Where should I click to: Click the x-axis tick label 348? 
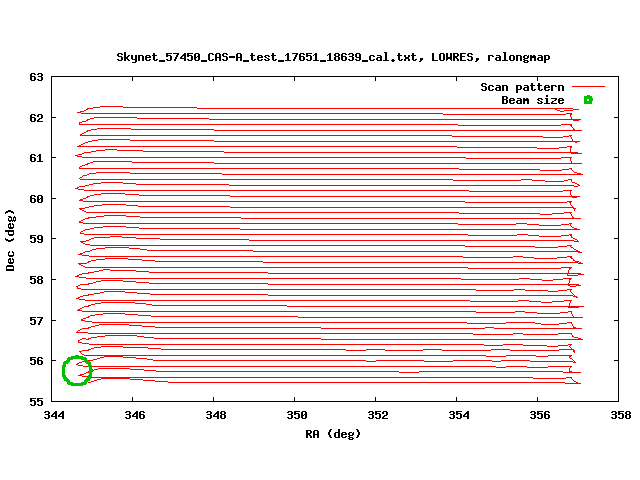216,415
